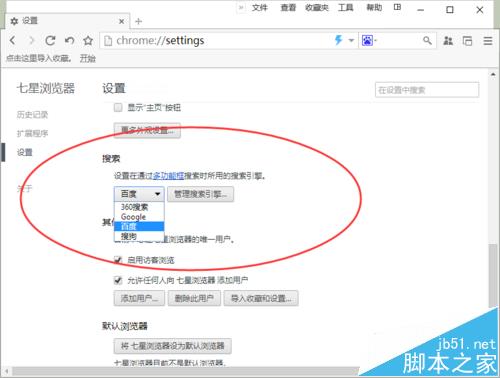Click the undo closed tab icon
Viewport: 500px width, 378px height.
pyautogui.click(x=69, y=41)
